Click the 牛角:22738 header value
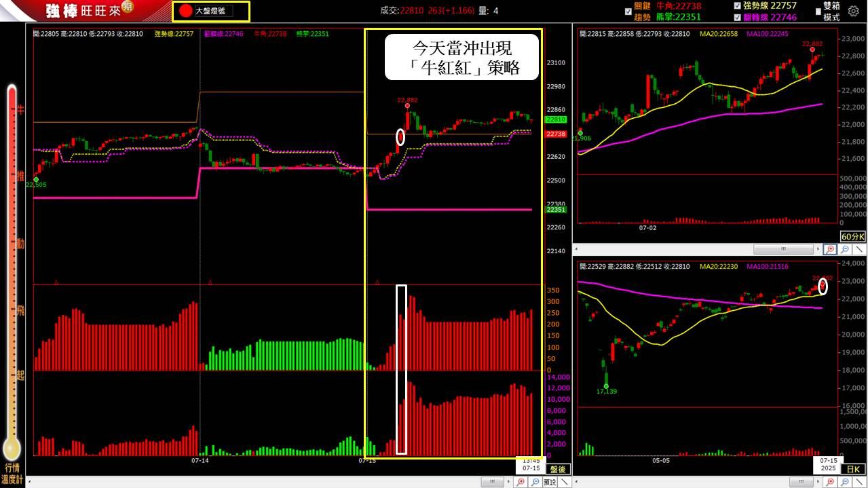Screen dimensions: 868x488 (x=679, y=6)
